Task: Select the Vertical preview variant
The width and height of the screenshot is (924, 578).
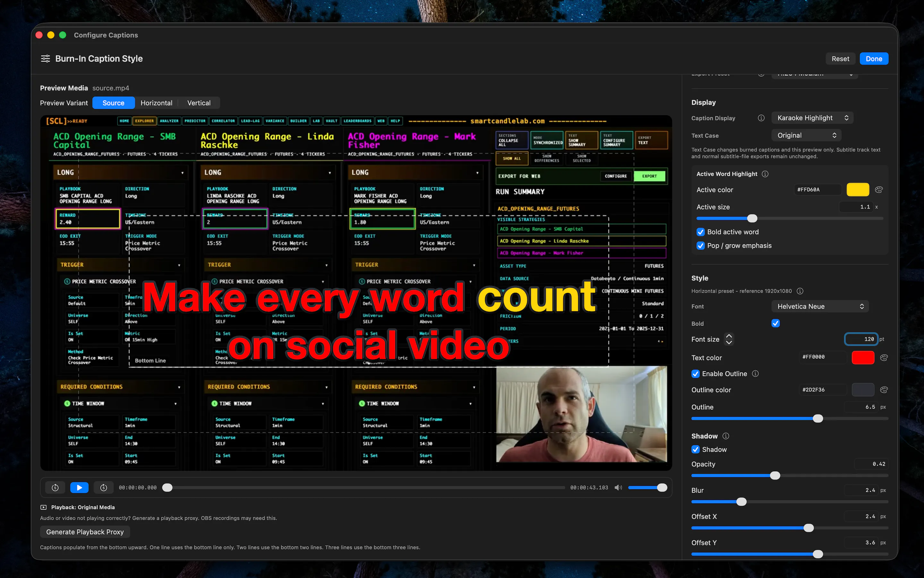Action: click(x=199, y=103)
